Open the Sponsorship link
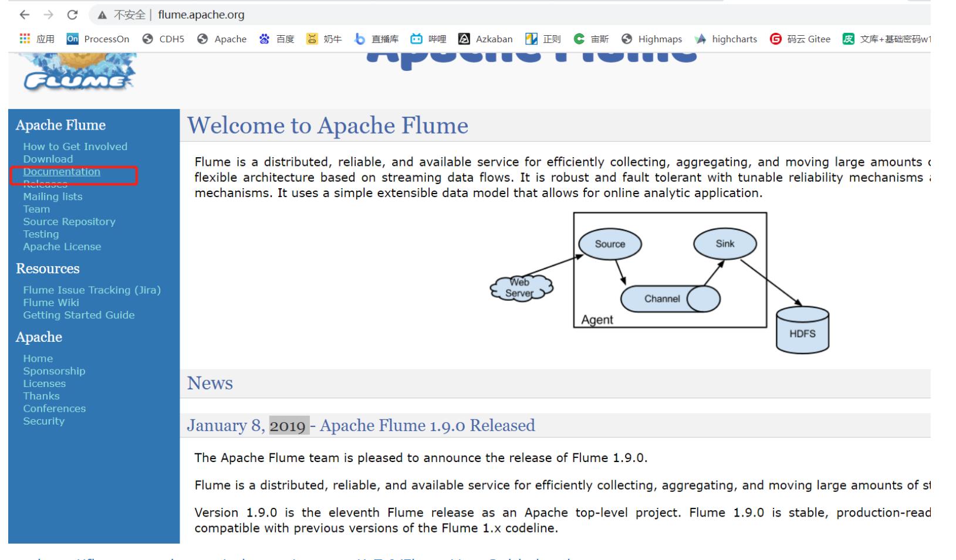The width and height of the screenshot is (956, 560). [54, 371]
